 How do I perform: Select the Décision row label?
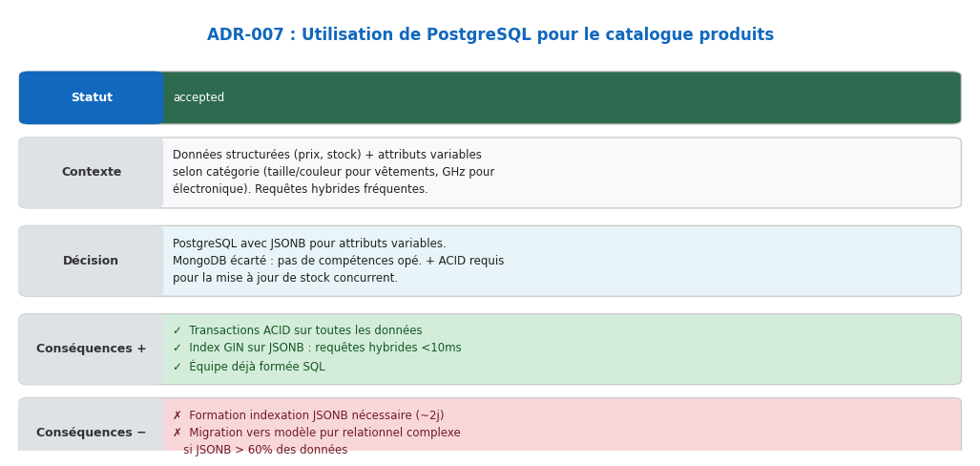coord(92,262)
